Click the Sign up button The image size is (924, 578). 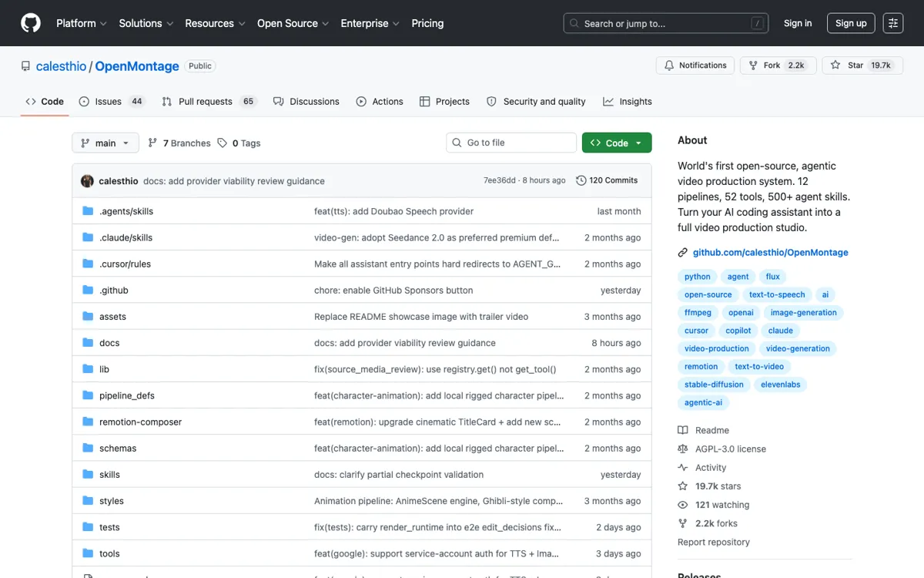851,23
